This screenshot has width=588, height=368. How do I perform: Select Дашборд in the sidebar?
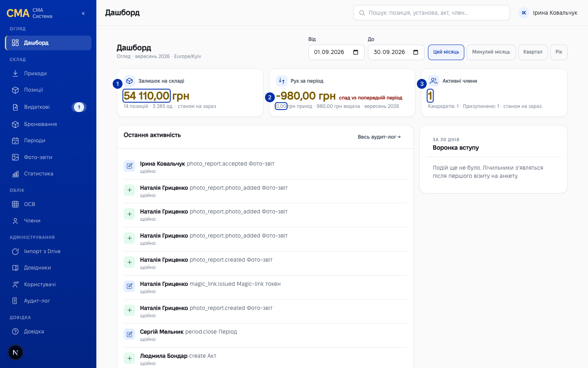coord(48,43)
